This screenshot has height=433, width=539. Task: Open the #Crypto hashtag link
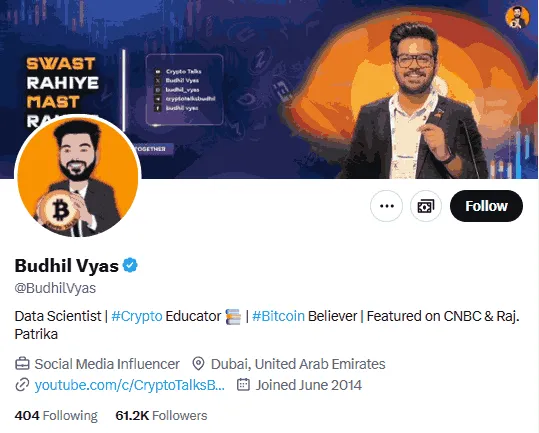(x=137, y=316)
